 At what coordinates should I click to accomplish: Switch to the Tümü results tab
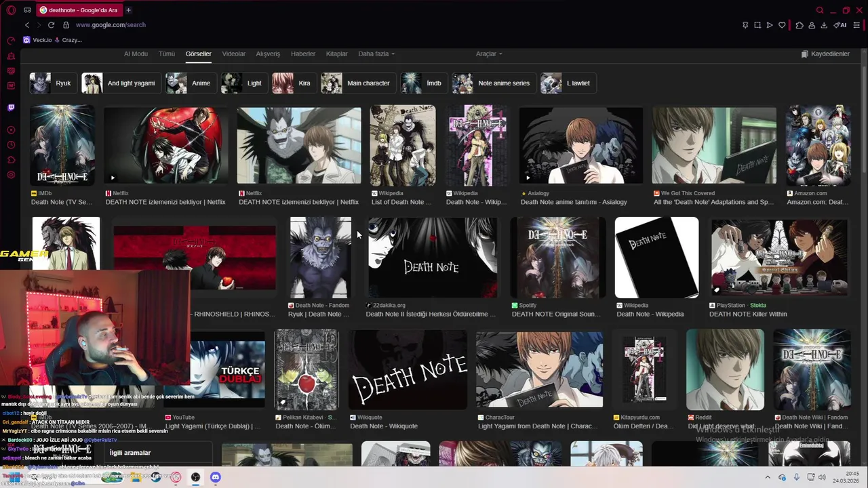(167, 54)
